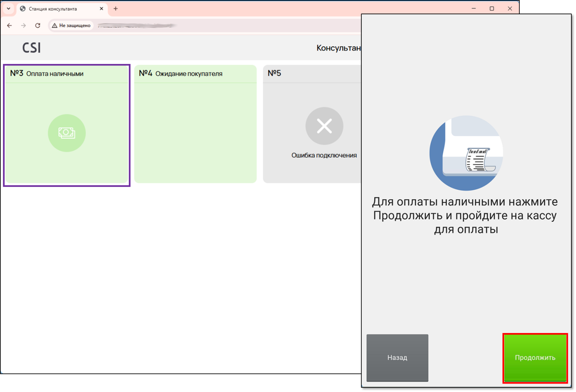Click the CSI logo
The image size is (576, 392).
[x=31, y=48]
